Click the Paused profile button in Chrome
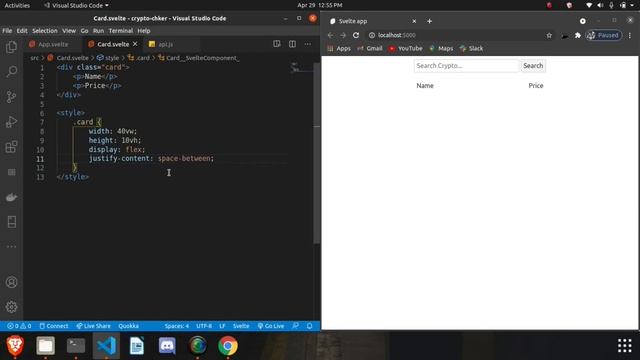This screenshot has width=640, height=360. [604, 36]
